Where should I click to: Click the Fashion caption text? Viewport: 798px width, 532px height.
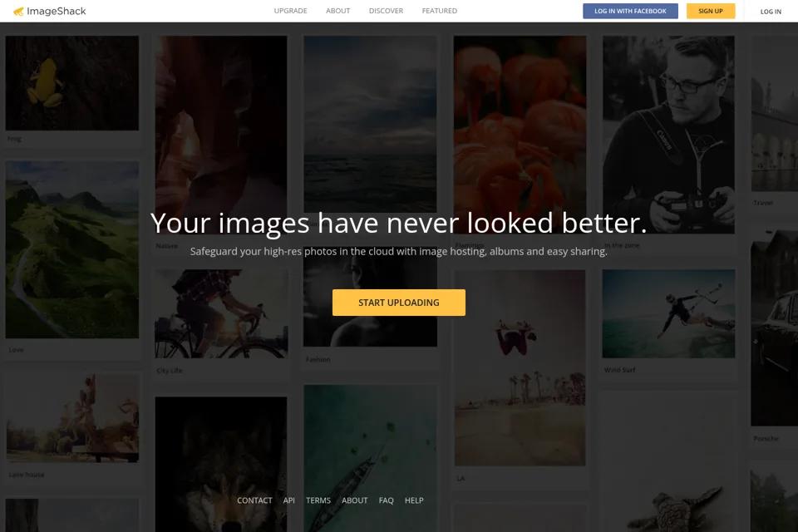(318, 359)
